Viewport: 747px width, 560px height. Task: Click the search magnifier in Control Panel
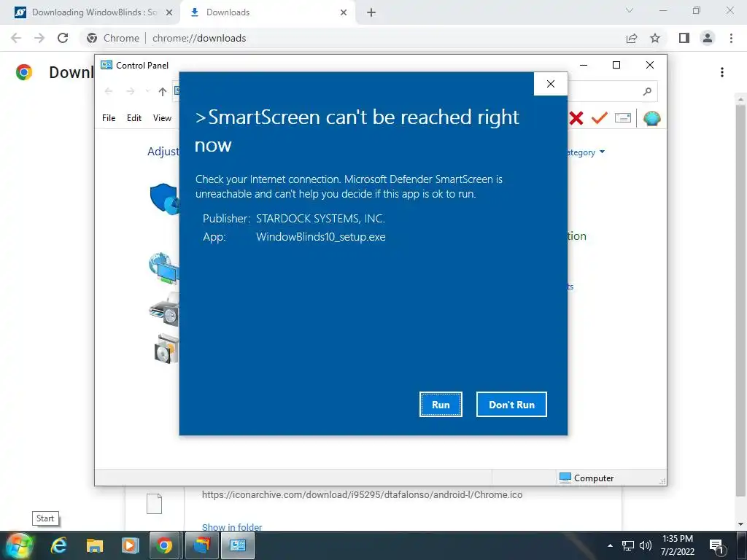pos(647,91)
